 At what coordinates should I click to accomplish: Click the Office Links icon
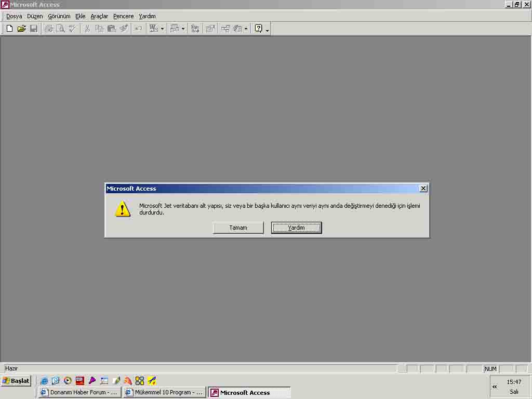tap(154, 29)
